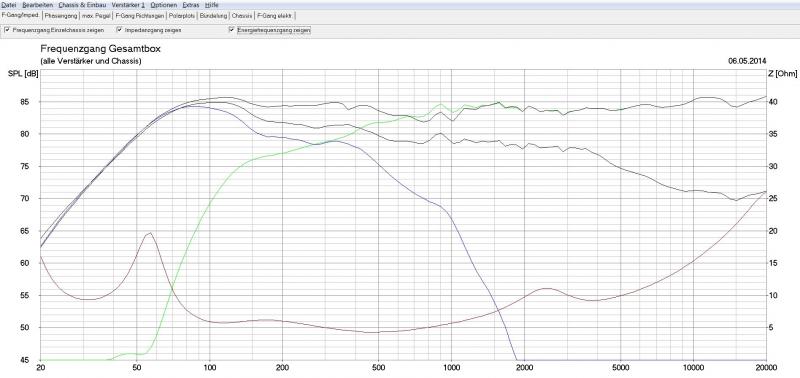This screenshot has height=378, width=800.
Task: Switch to the F-Gang/Imped. tab
Action: click(x=20, y=15)
